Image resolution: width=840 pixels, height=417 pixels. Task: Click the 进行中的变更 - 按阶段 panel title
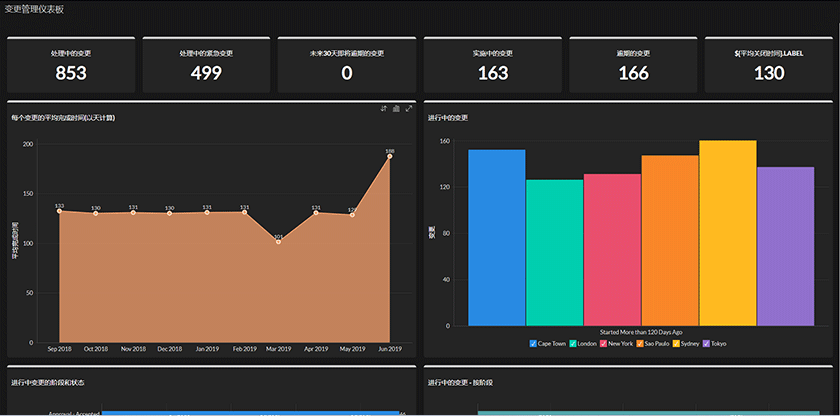(x=460, y=383)
